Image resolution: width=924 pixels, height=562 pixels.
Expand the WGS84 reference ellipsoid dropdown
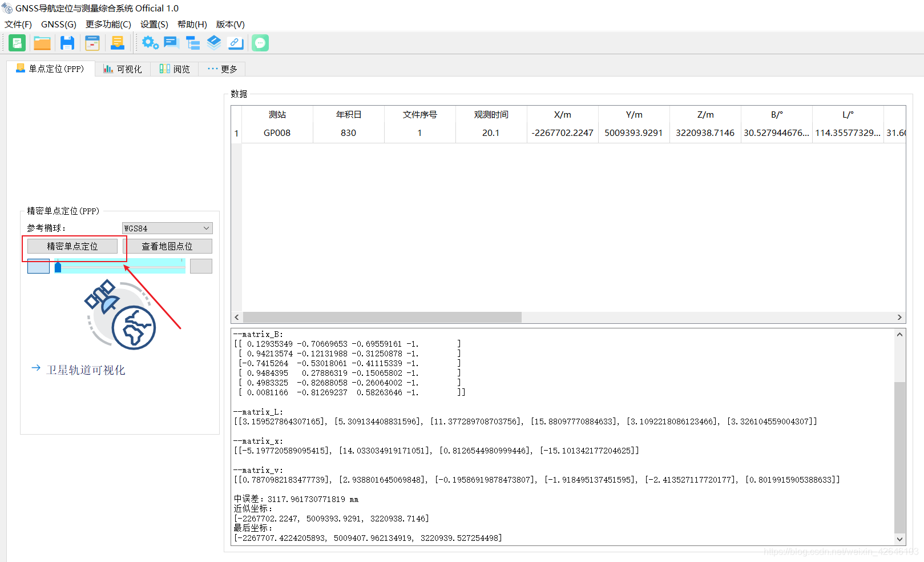[x=167, y=228]
